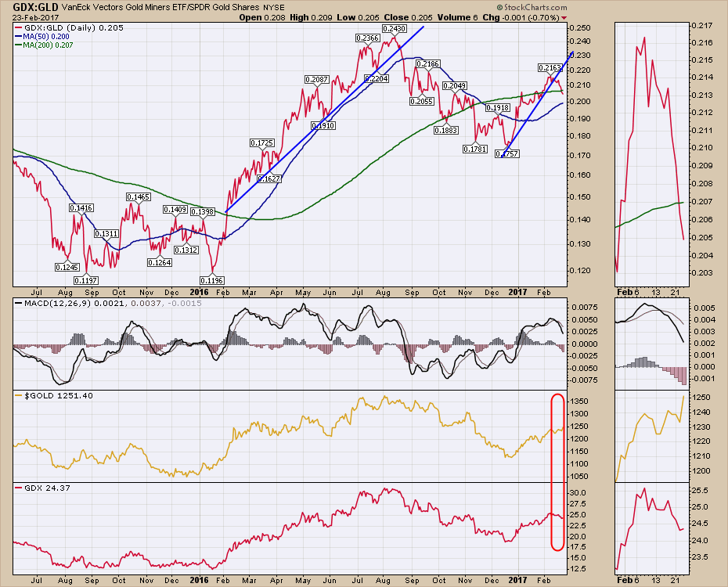This screenshot has width=728, height=587.
Task: Click the 0.1781 price label
Action: tap(475, 149)
